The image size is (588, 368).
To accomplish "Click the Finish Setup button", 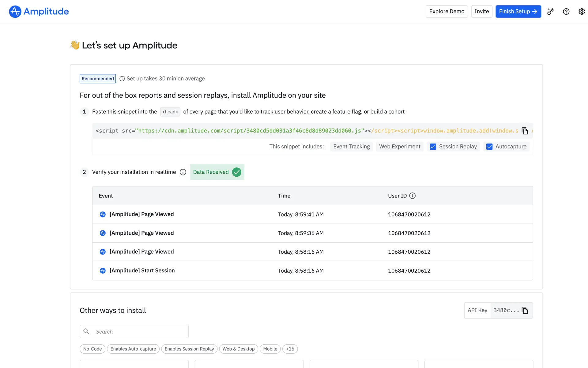I will point(518,12).
